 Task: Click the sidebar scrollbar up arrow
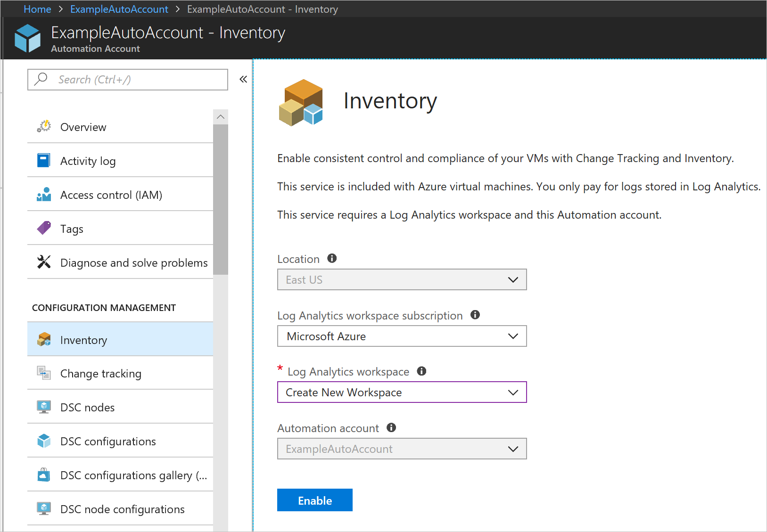coord(221,117)
